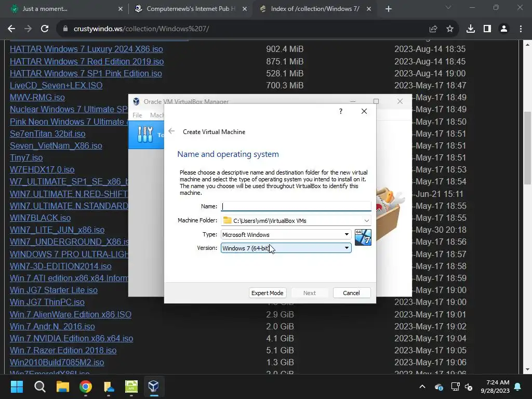The image size is (532, 399).
Task: Close the 'Just a moment...' tab
Action: 121,9
